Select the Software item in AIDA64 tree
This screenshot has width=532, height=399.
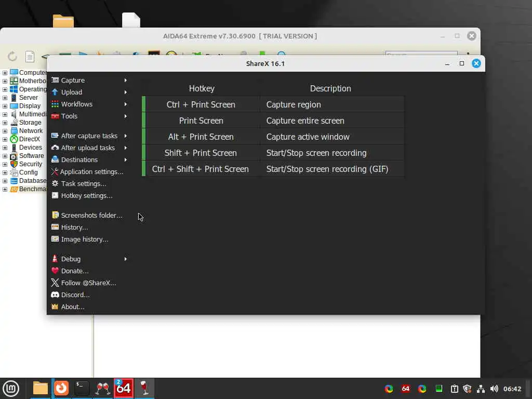32,156
